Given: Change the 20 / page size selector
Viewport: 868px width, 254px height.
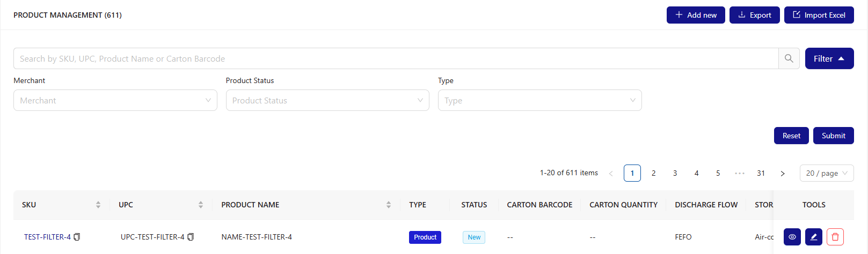Looking at the screenshot, I should point(827,173).
